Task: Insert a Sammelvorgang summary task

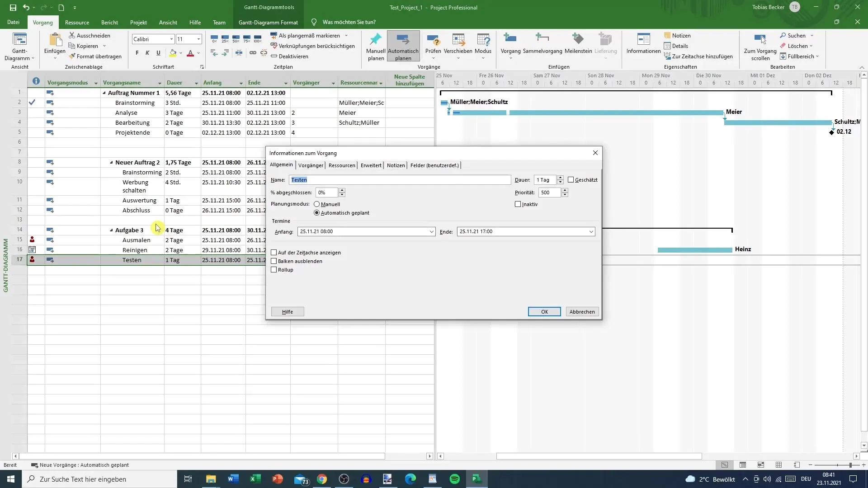Action: [542, 39]
